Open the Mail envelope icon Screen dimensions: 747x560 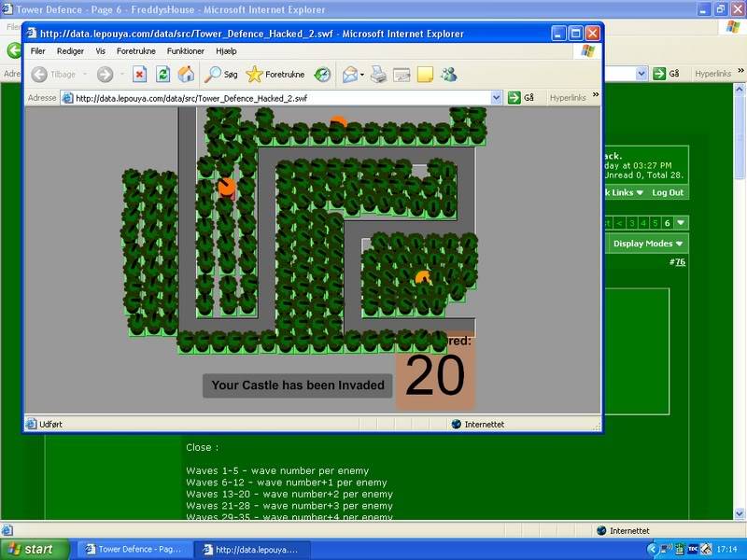[349, 75]
